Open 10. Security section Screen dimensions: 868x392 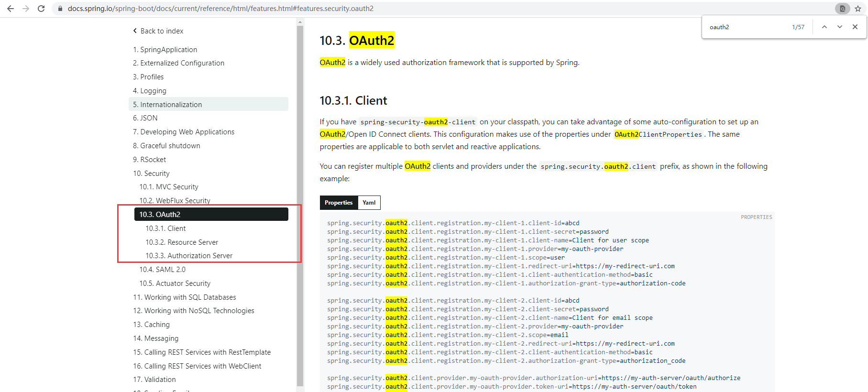click(151, 174)
